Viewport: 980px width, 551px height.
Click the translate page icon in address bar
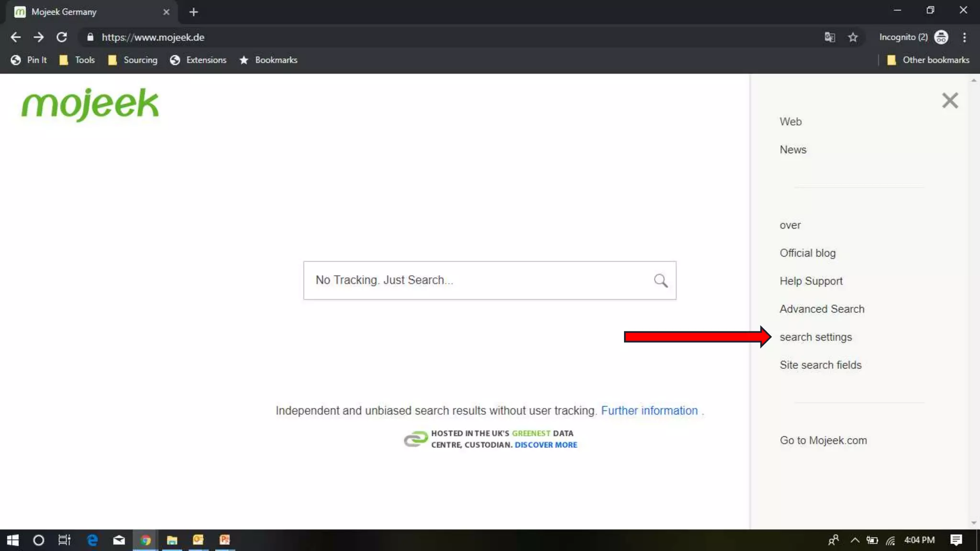point(830,37)
